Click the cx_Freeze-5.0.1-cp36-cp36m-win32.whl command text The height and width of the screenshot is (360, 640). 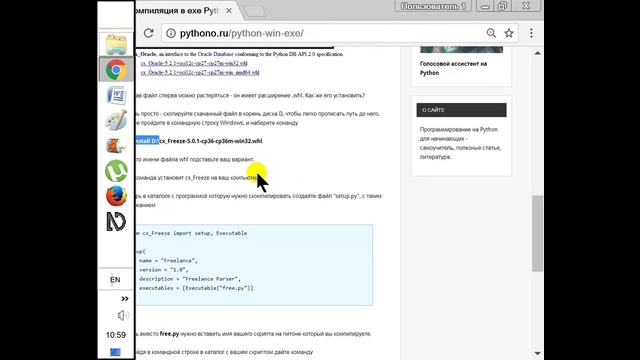(x=211, y=141)
